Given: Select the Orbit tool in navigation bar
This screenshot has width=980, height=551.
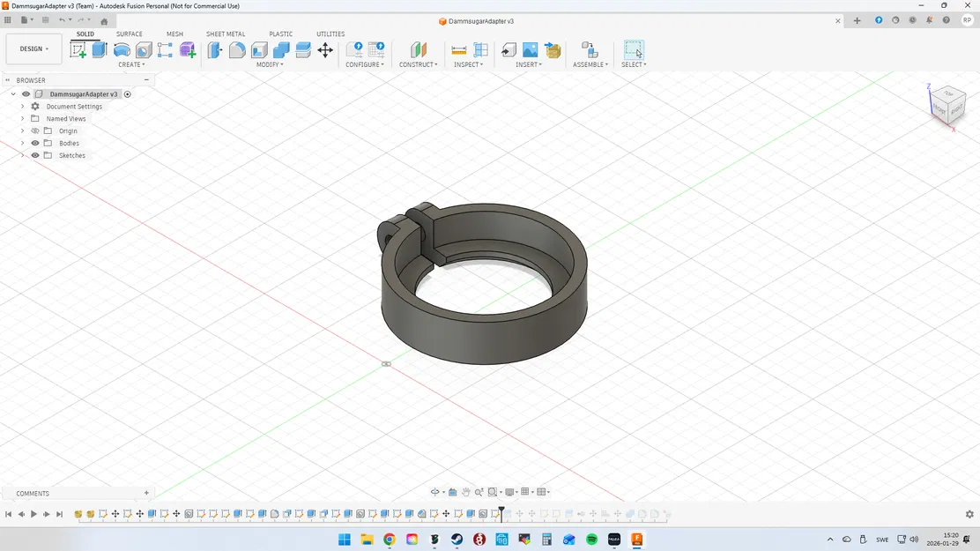Looking at the screenshot, I should (434, 491).
